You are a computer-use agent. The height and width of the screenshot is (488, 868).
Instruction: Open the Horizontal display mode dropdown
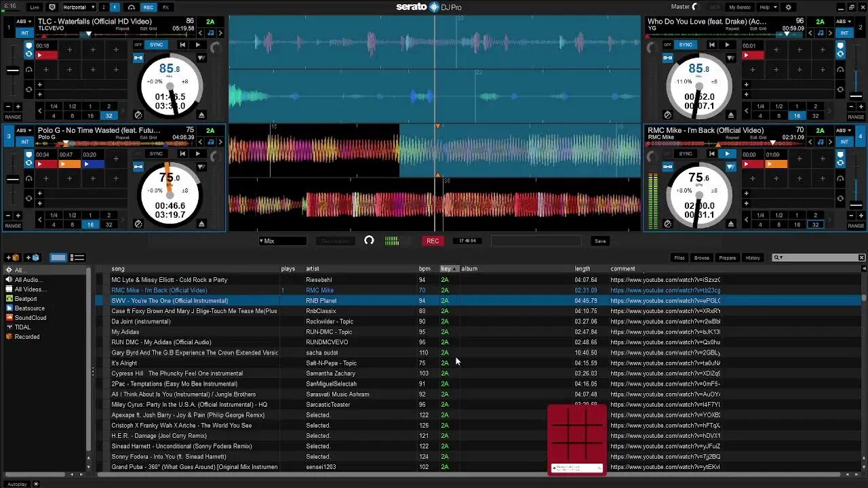coord(78,7)
